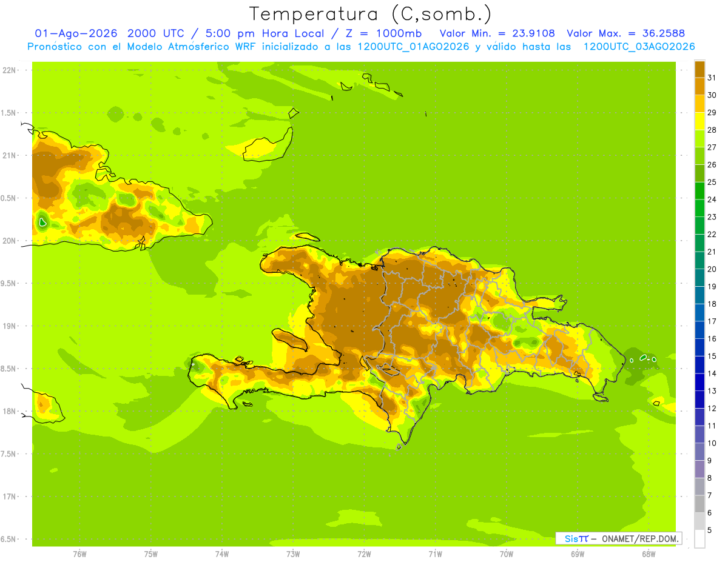The width and height of the screenshot is (728, 562).
Task: Click the "71W" longitude axis label
Action: pyautogui.click(x=435, y=554)
